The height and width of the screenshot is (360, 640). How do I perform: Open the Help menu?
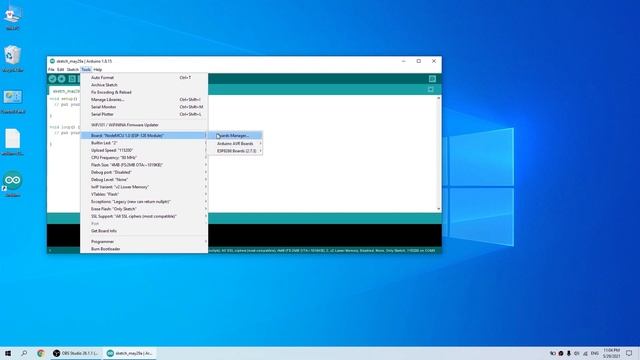tap(98, 70)
